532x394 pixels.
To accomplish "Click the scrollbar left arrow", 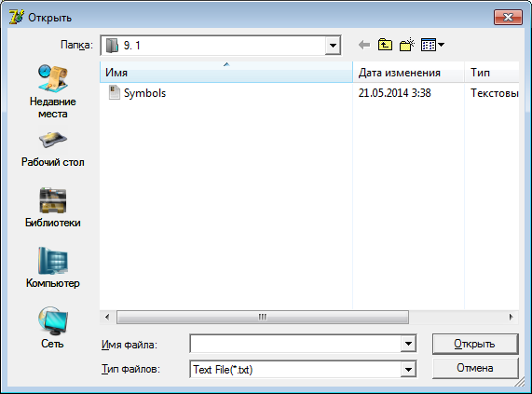I will pos(107,318).
